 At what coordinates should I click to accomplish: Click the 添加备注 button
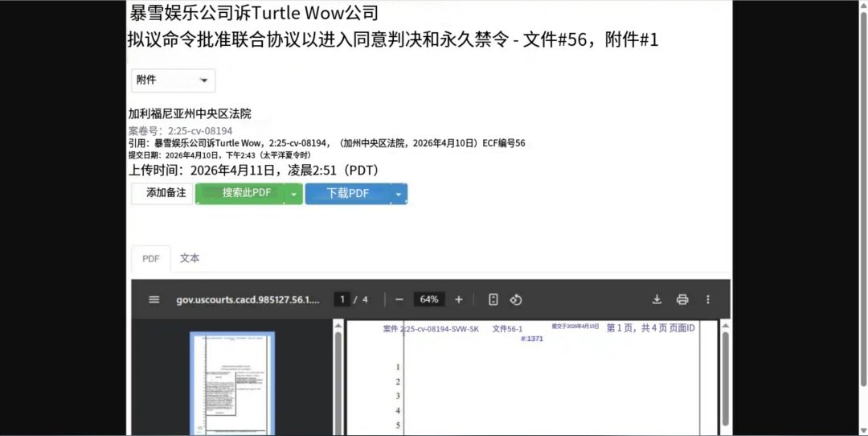pos(162,193)
